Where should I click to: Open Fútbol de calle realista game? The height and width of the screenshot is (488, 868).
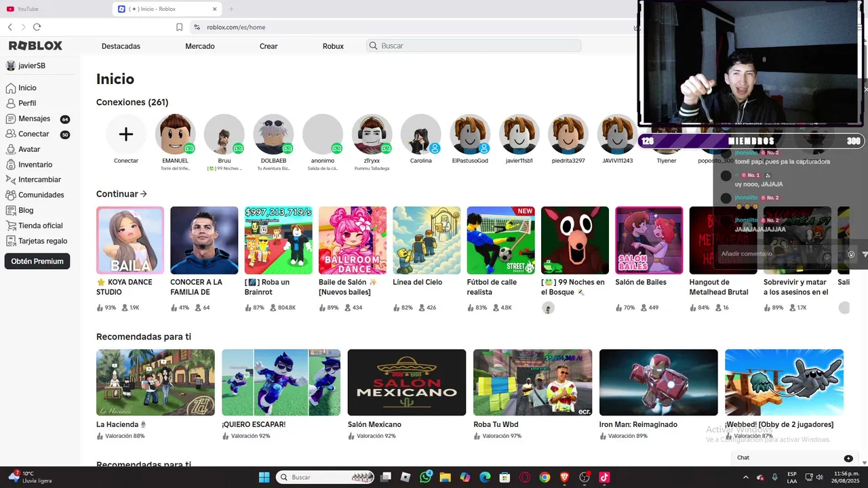[500, 240]
